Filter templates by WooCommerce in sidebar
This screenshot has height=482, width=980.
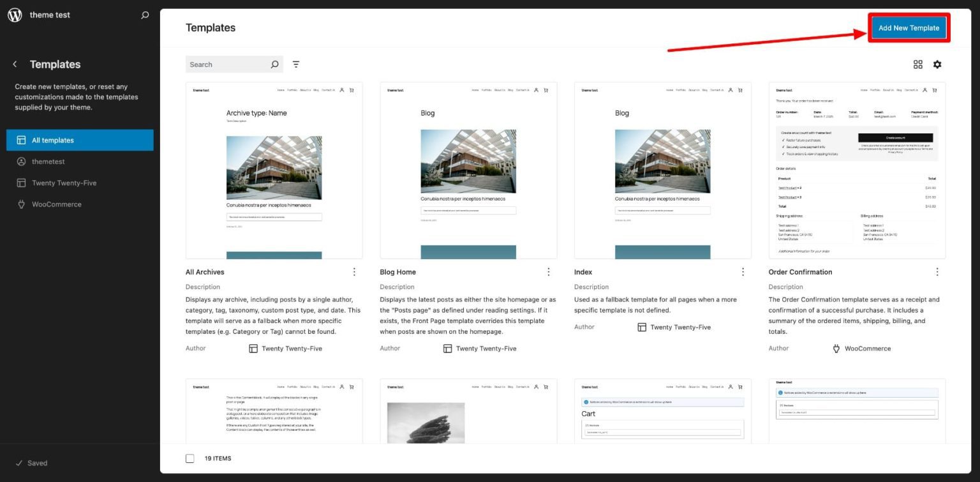(x=57, y=204)
